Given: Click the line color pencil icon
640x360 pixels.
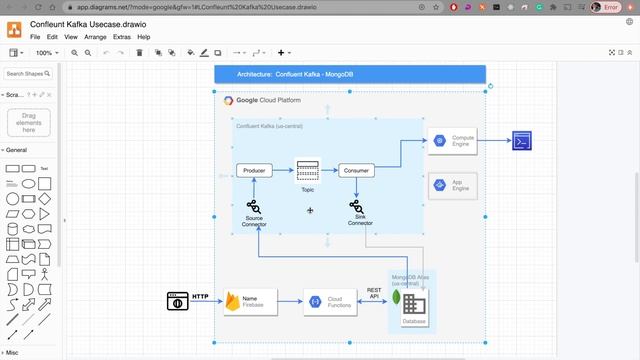Looking at the screenshot, I should point(204,53).
